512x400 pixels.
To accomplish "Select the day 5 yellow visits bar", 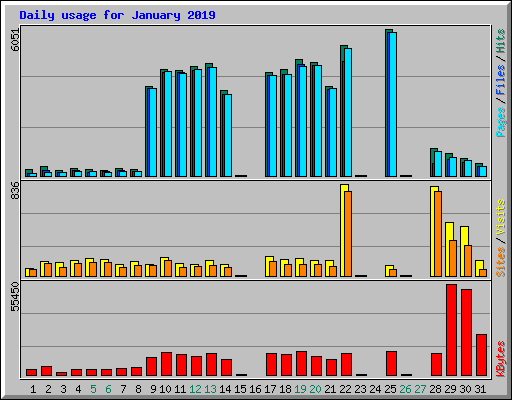I will (87, 267).
